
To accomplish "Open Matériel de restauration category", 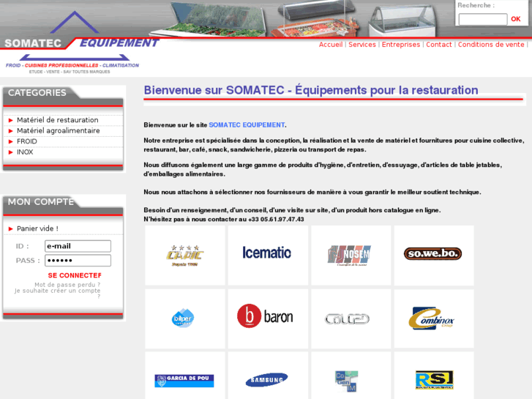I will click(58, 120).
